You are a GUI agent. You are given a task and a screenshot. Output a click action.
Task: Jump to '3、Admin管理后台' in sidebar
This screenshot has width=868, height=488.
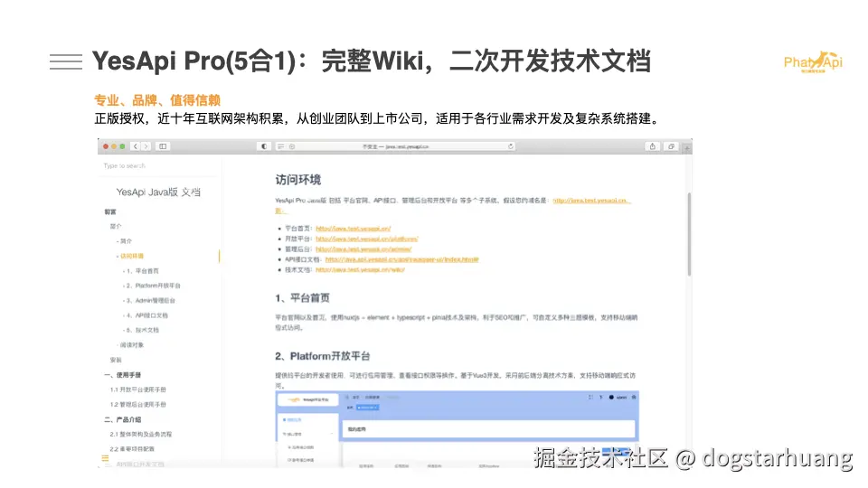pos(149,300)
